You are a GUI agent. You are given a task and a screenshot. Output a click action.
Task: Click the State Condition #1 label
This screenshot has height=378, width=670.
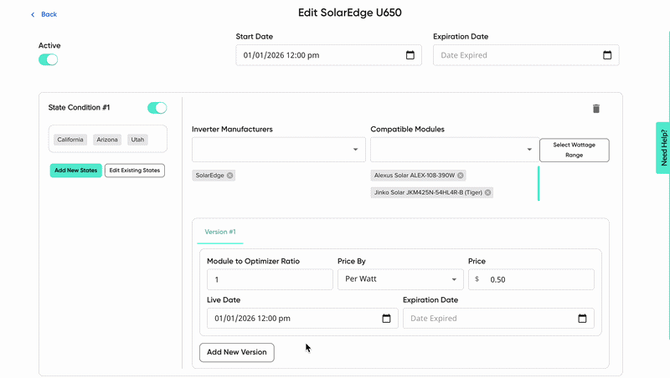coord(79,108)
